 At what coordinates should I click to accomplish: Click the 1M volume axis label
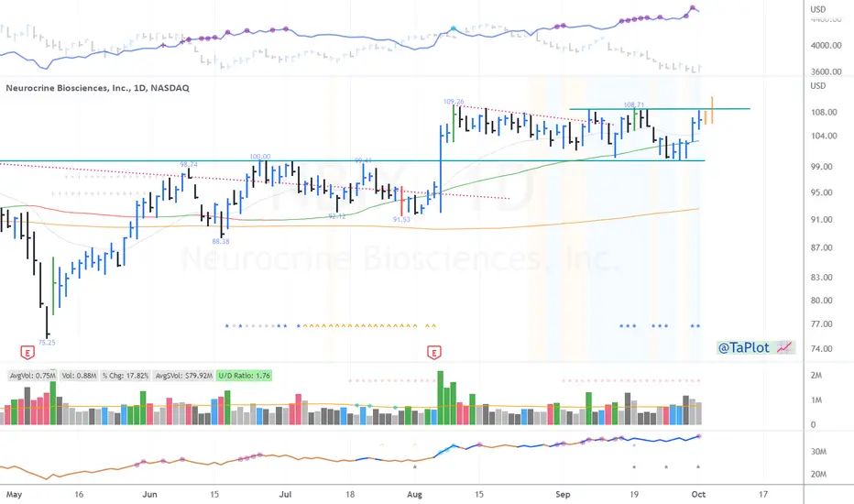click(x=816, y=400)
